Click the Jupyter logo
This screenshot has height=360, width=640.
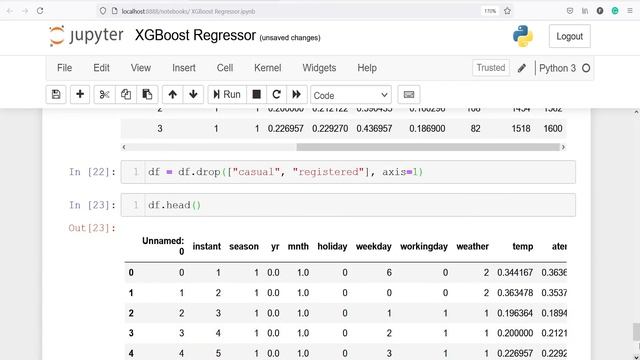point(86,36)
